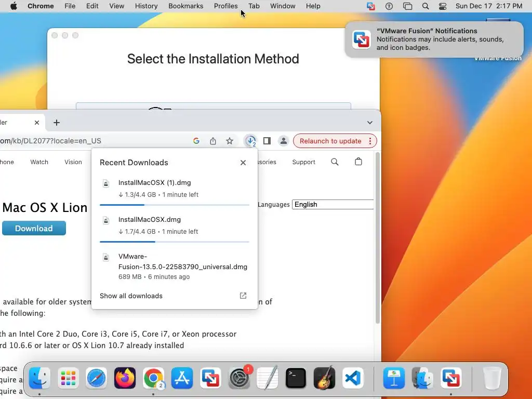Screen dimensions: 532x399
Task: Click Show all downloads
Action: point(131,296)
